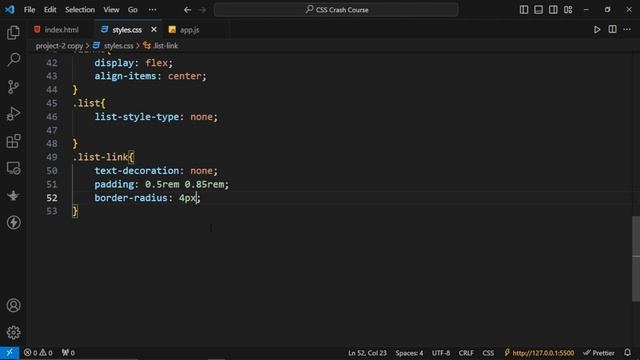
Task: Open the Manage gear icon
Action: tap(13, 332)
